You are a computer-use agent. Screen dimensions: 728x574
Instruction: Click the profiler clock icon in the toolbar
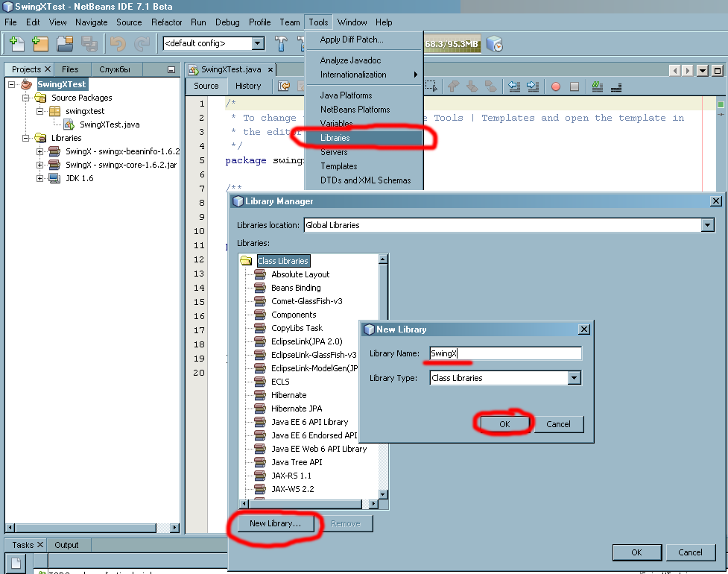coord(495,44)
